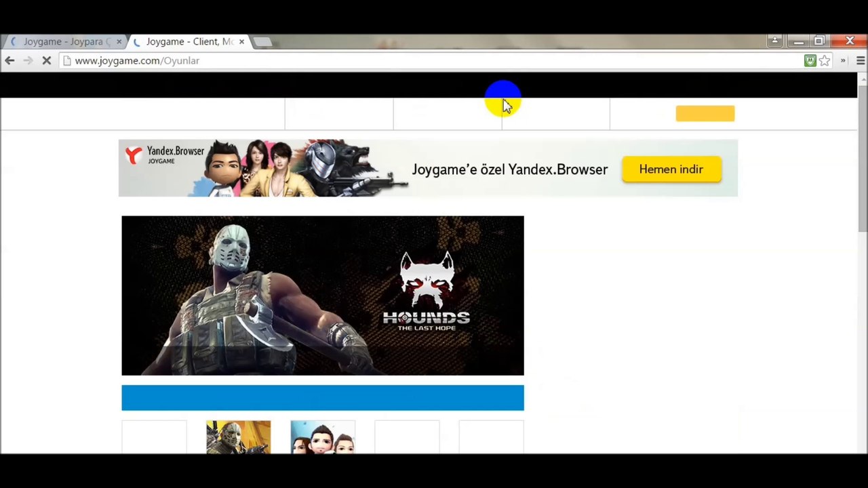Click the blue bar below the Hounds banner
The image size is (868, 488).
click(x=323, y=398)
